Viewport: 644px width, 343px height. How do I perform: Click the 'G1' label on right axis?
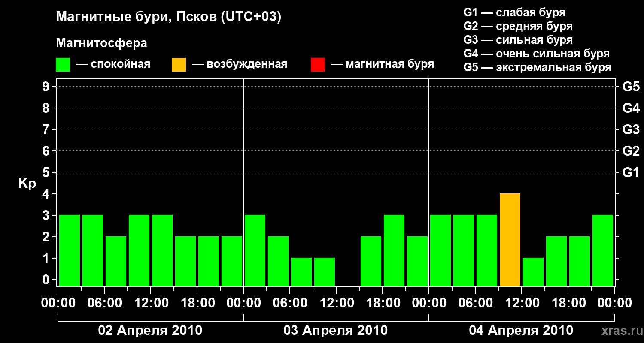pyautogui.click(x=631, y=172)
